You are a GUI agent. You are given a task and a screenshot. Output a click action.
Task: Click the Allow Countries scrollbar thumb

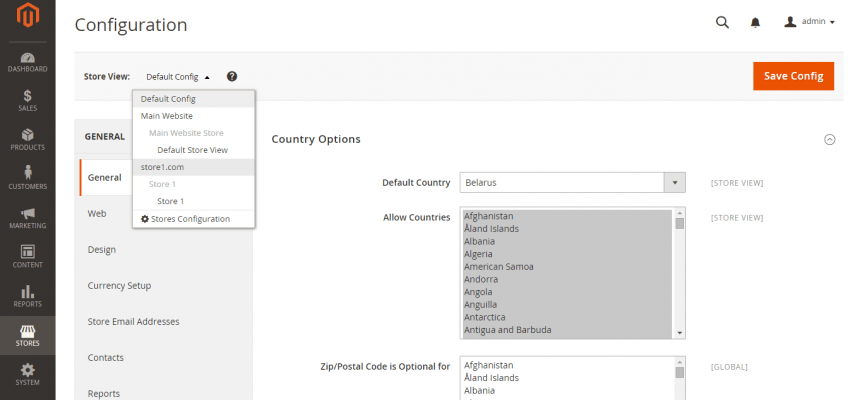(680, 223)
